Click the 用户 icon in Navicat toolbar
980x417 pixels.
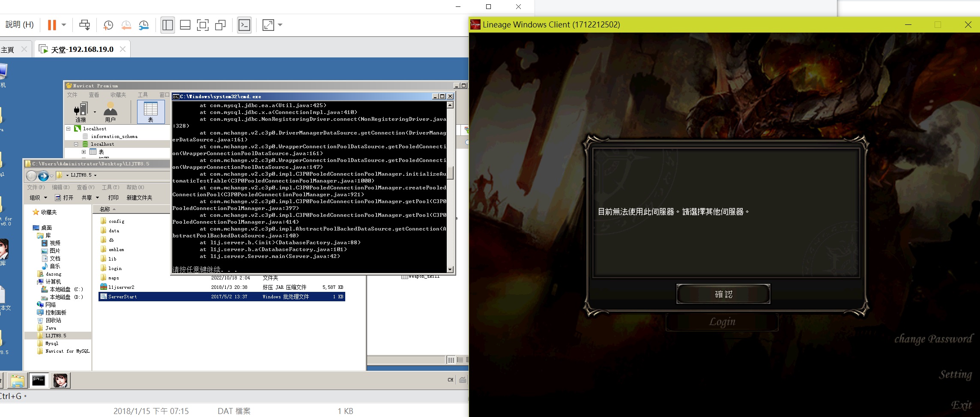pyautogui.click(x=110, y=112)
